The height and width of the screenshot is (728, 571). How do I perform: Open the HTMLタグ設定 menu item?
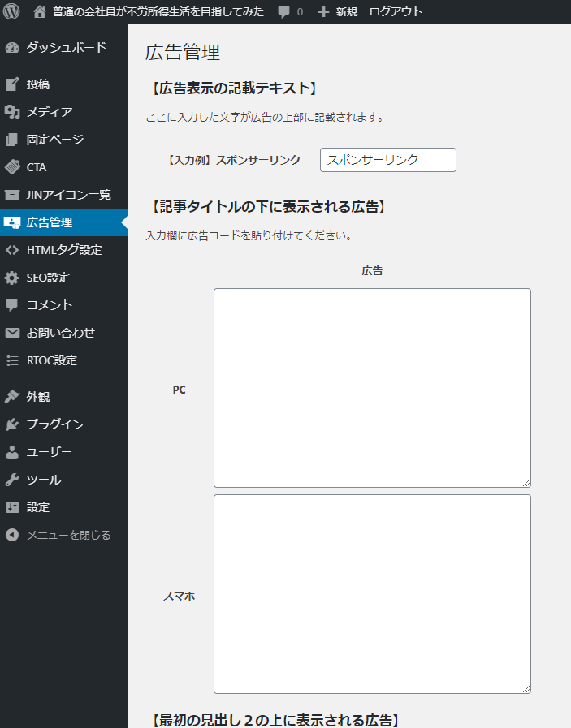[63, 250]
